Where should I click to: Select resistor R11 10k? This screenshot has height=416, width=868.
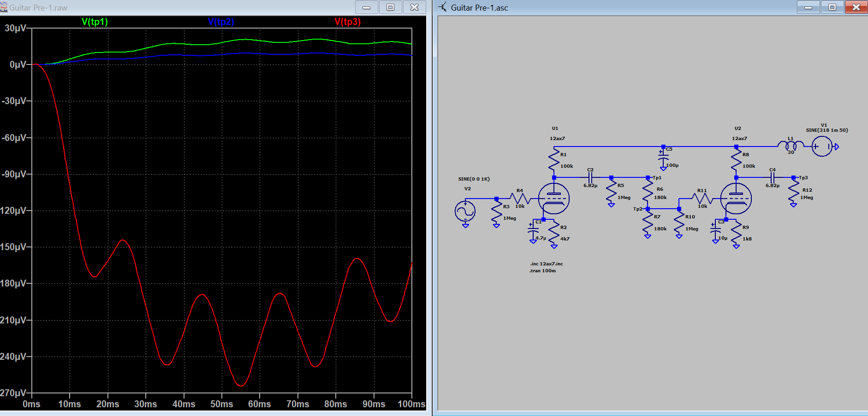(x=702, y=199)
